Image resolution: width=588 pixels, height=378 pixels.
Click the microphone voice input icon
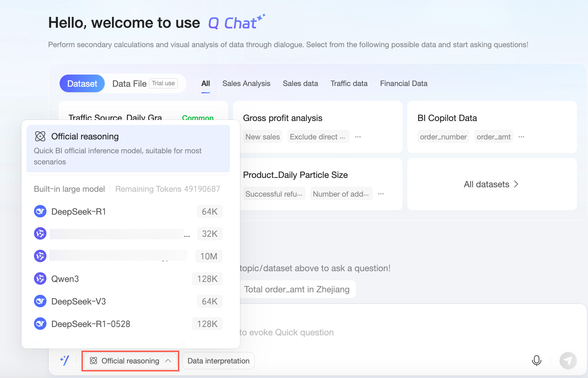click(x=536, y=361)
